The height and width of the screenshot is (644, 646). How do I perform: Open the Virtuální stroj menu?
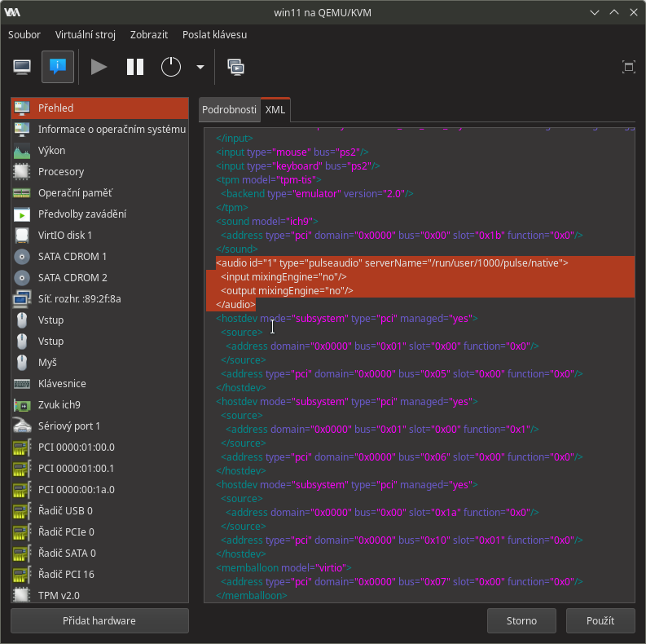point(86,34)
